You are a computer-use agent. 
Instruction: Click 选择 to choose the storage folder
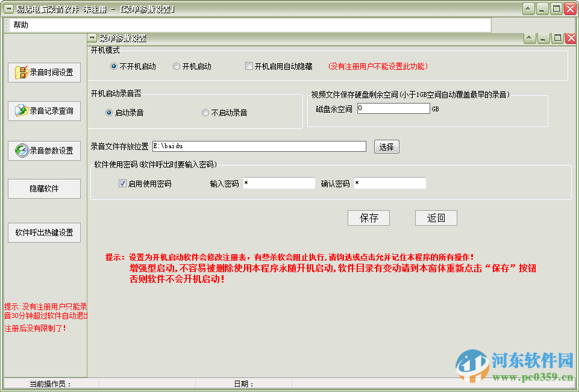387,147
